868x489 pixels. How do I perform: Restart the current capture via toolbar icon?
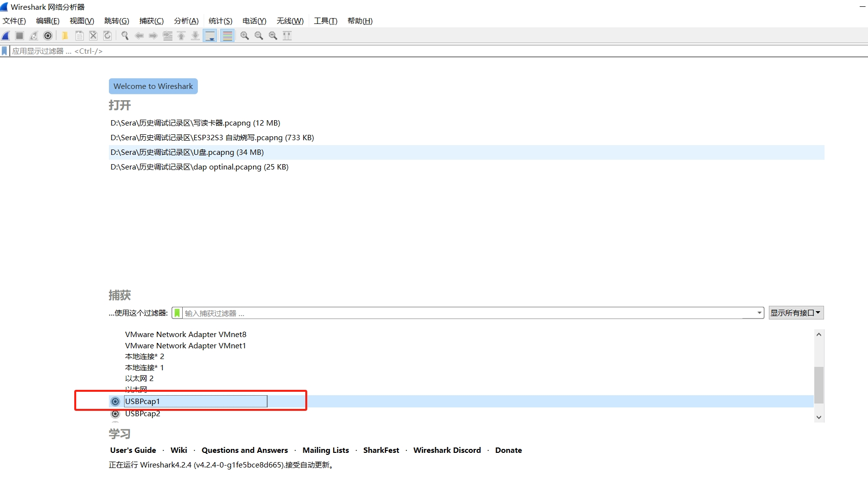[x=34, y=36]
